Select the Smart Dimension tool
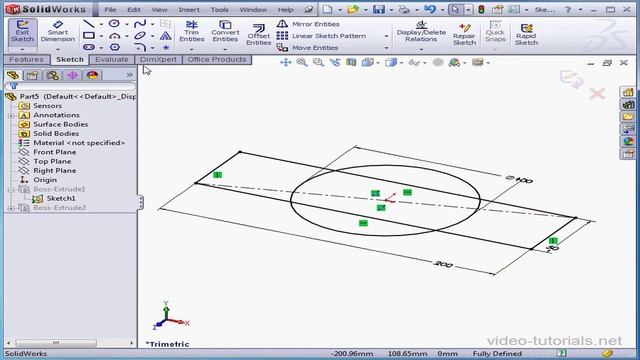The height and width of the screenshot is (360, 640). pyautogui.click(x=58, y=32)
